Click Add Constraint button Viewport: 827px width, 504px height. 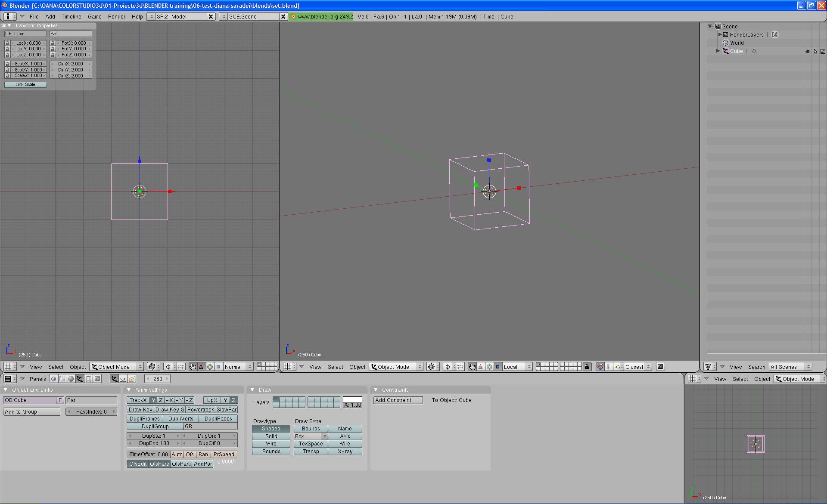coord(398,400)
